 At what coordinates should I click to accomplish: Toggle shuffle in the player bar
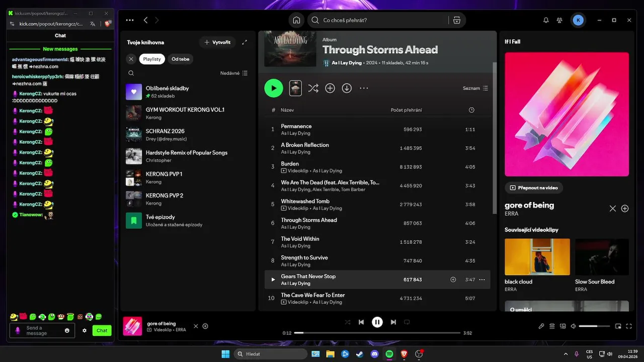pyautogui.click(x=347, y=322)
